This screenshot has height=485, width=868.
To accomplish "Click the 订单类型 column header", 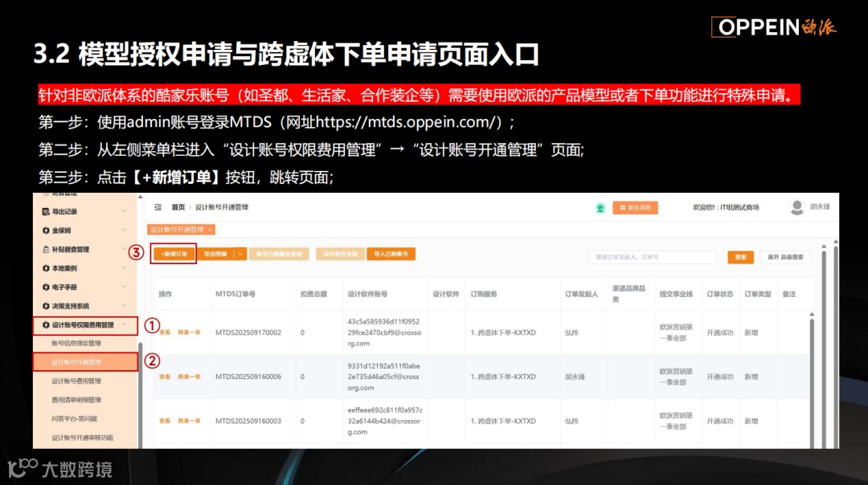I will pyautogui.click(x=757, y=294).
